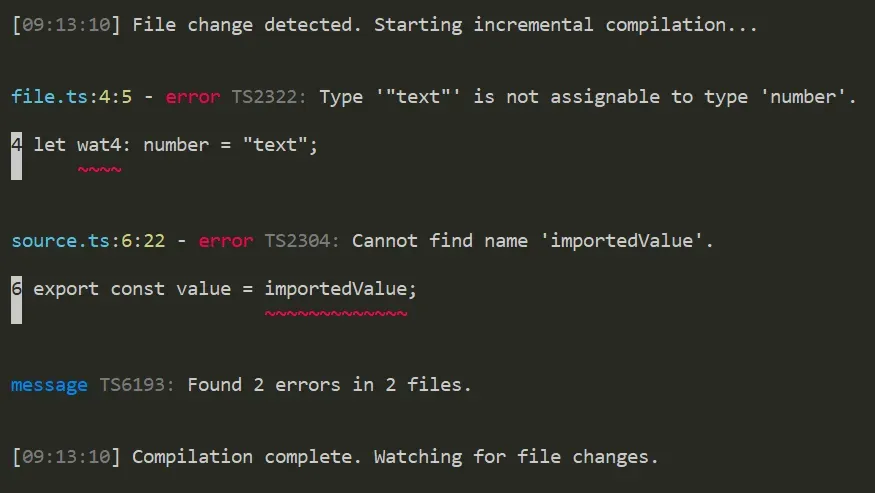This screenshot has height=493, width=875.
Task: Click importedValue in the export code line
Action: pyautogui.click(x=336, y=289)
